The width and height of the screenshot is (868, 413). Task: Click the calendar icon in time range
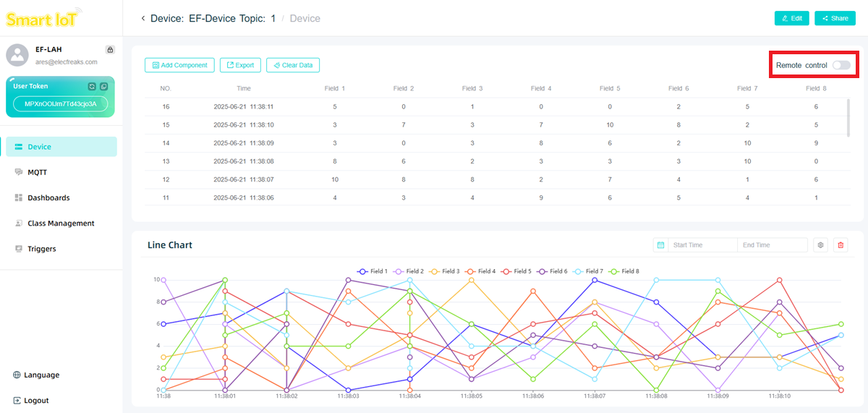(660, 245)
